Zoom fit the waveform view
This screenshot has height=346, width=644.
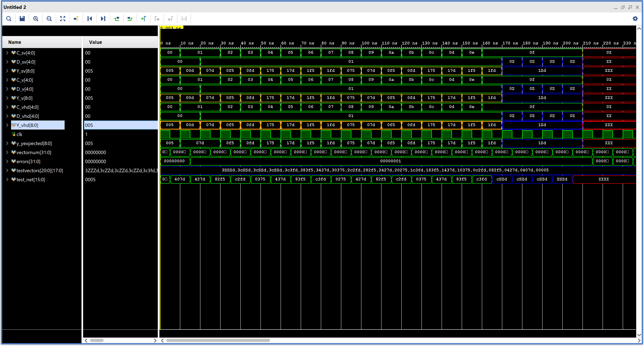(x=63, y=19)
